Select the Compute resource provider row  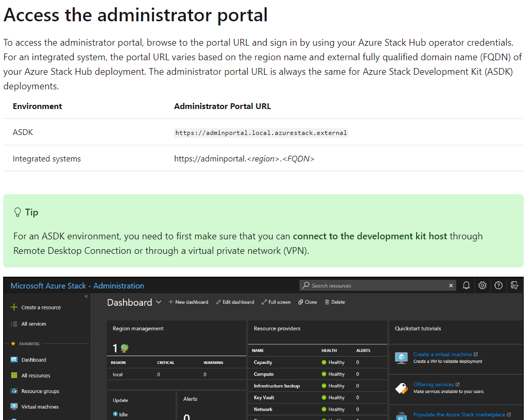pos(318,374)
